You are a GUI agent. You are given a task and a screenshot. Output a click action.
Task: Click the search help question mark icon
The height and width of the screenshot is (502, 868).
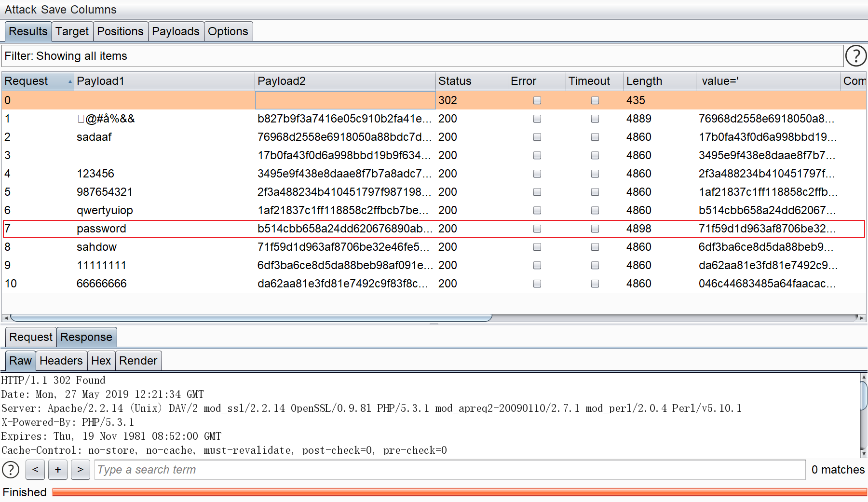click(x=11, y=469)
